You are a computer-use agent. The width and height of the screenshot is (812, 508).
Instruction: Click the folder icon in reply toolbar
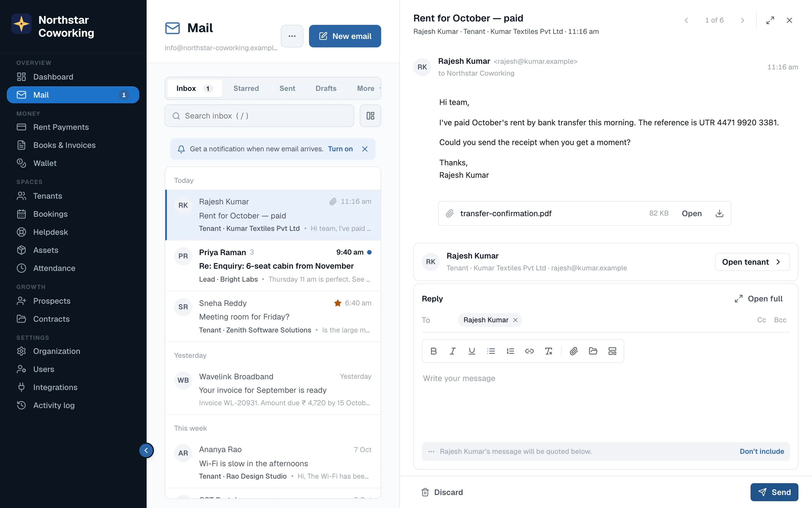(x=593, y=351)
